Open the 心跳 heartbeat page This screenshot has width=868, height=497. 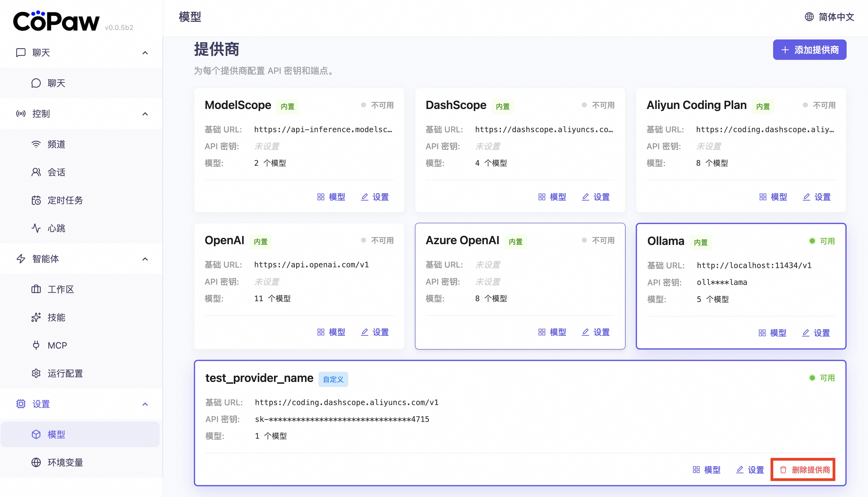coord(56,228)
